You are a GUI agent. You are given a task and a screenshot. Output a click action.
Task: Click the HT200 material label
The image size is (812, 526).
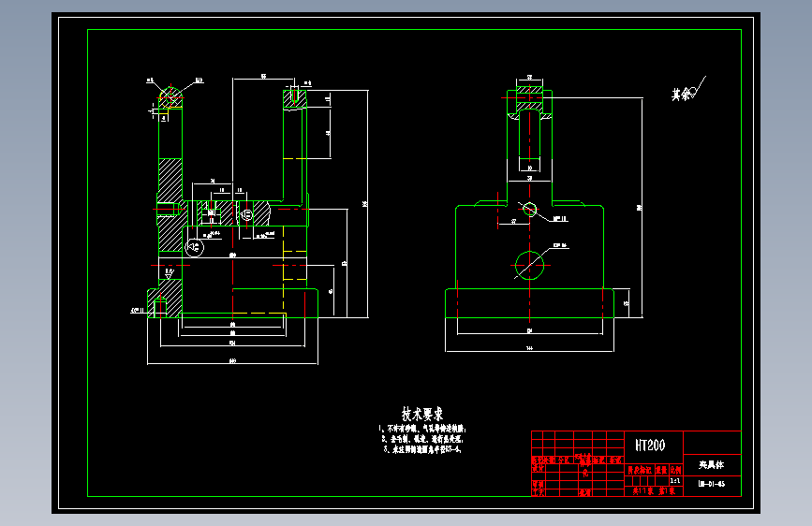pos(650,446)
